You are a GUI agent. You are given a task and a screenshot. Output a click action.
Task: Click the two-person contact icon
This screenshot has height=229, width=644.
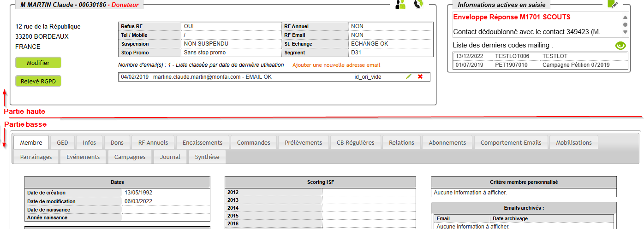click(x=400, y=5)
